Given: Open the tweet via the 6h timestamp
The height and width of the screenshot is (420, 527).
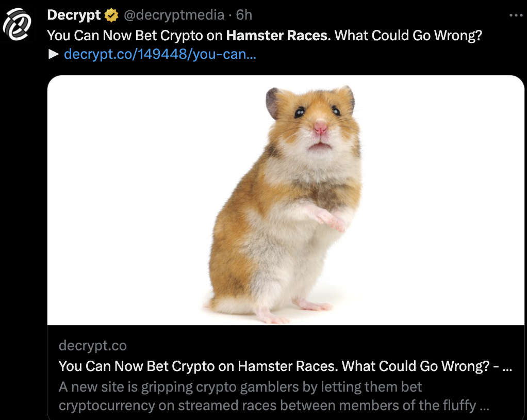Looking at the screenshot, I should (x=244, y=15).
